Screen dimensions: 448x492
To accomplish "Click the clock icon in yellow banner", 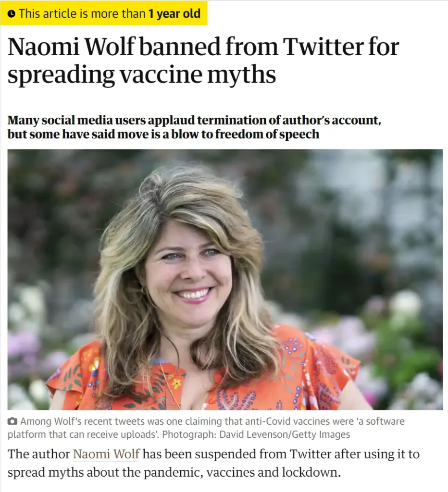I will click(x=12, y=13).
